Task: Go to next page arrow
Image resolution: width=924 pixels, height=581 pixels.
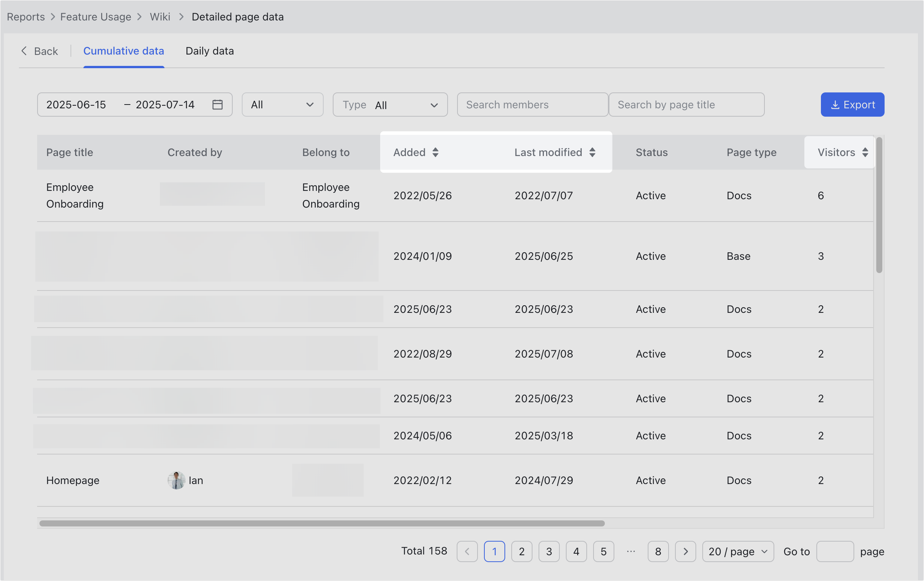Action: tap(685, 551)
